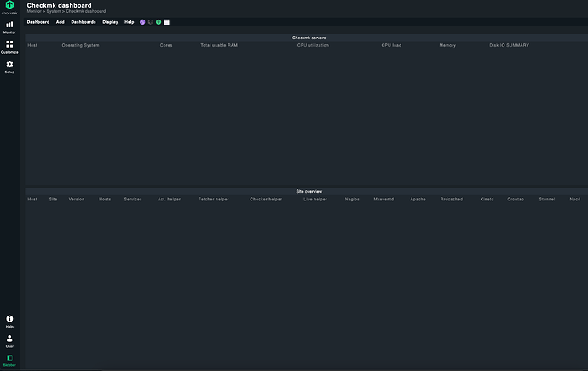Image resolution: width=588 pixels, height=371 pixels.
Task: Click the green round icon in the toolbar
Action: tap(159, 21)
